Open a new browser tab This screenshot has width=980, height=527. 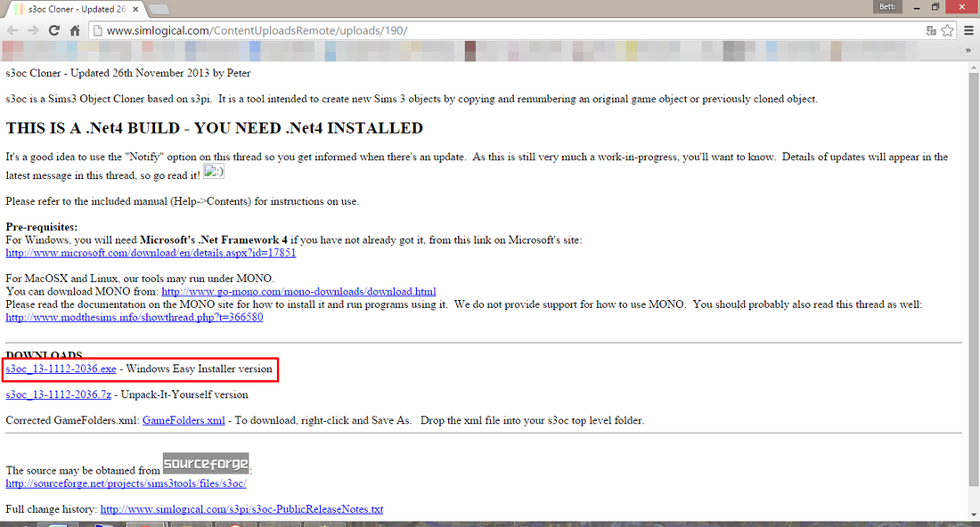pos(160,10)
